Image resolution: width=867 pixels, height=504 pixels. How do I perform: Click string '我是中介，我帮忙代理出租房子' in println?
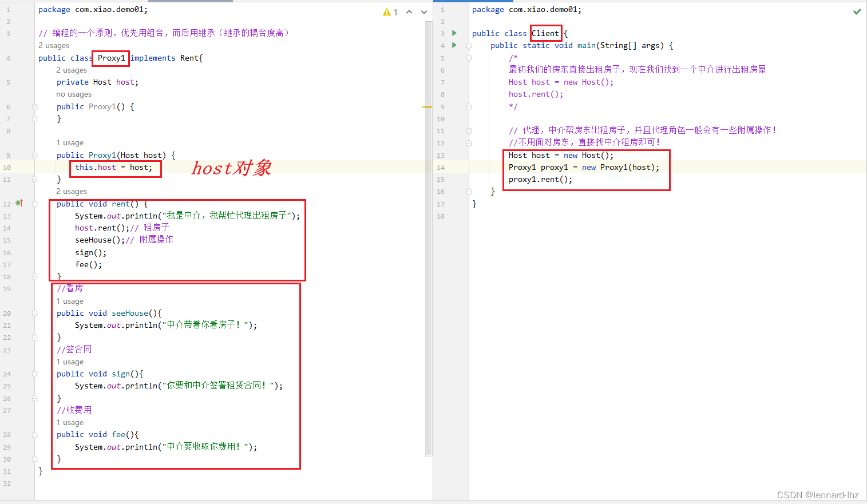pos(226,216)
